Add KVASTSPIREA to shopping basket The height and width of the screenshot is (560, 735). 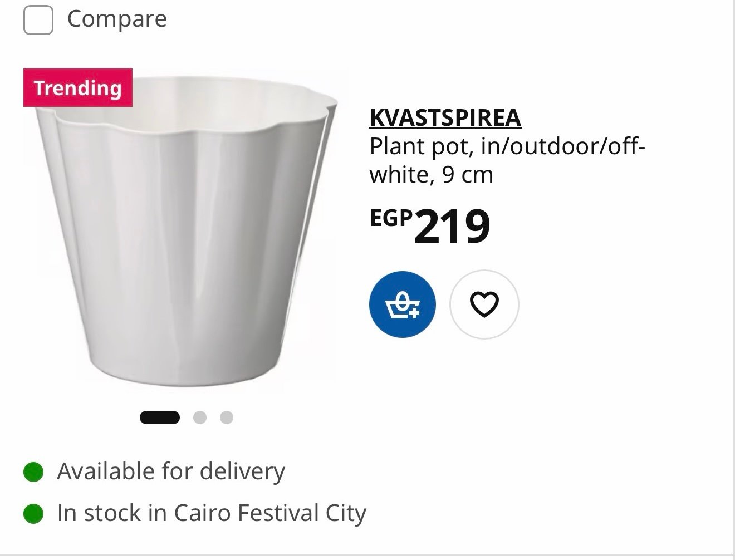[403, 304]
